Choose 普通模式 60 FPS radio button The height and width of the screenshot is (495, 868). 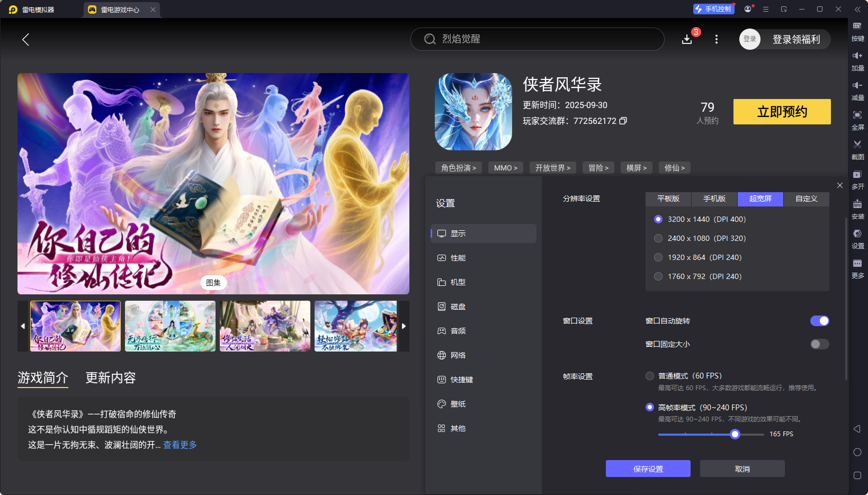click(650, 376)
